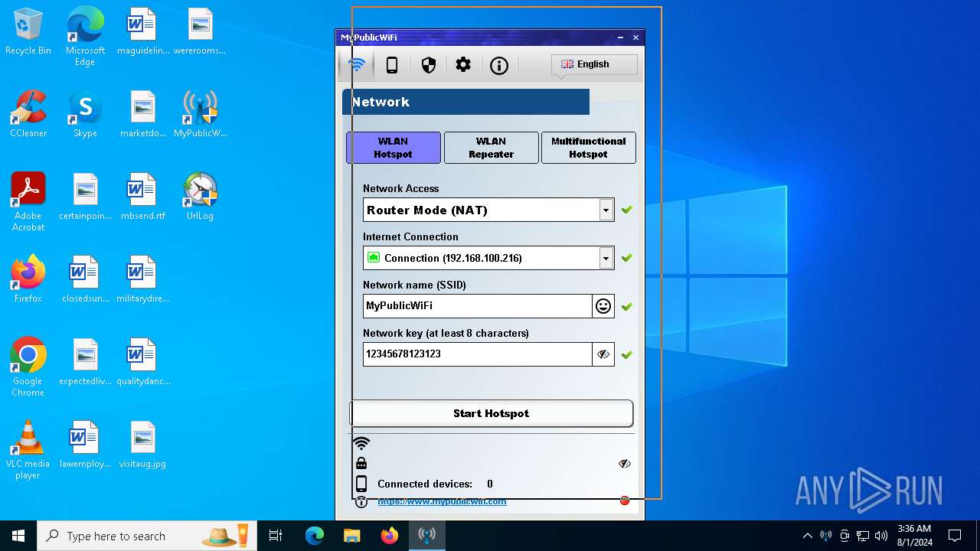Open the MyPublicWiFi desktop shortcut

[x=201, y=115]
